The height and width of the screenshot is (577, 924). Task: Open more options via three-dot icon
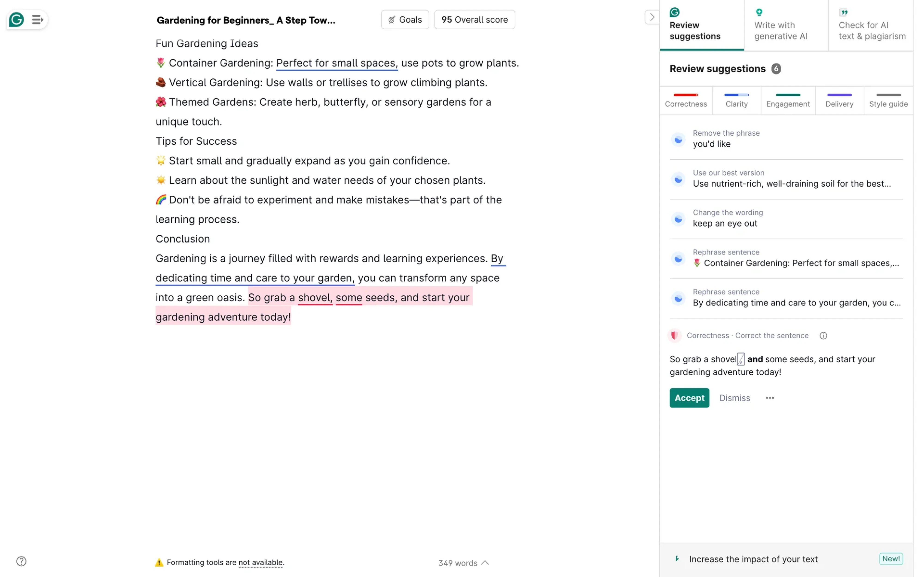(770, 398)
